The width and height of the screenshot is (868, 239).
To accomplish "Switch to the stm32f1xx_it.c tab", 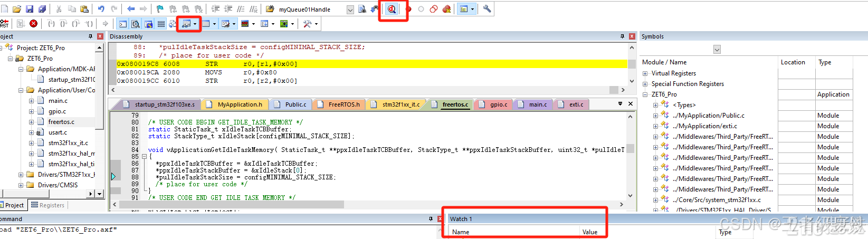I will pyautogui.click(x=397, y=104).
